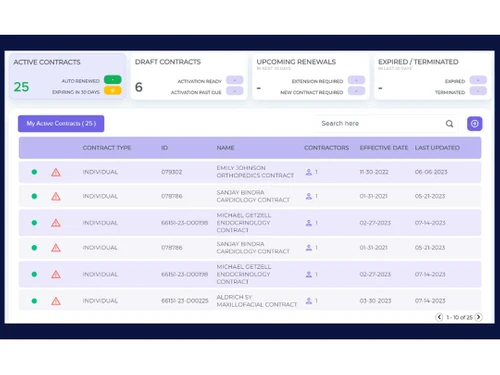
Task: Sort by Effective Date column header
Action: click(384, 148)
